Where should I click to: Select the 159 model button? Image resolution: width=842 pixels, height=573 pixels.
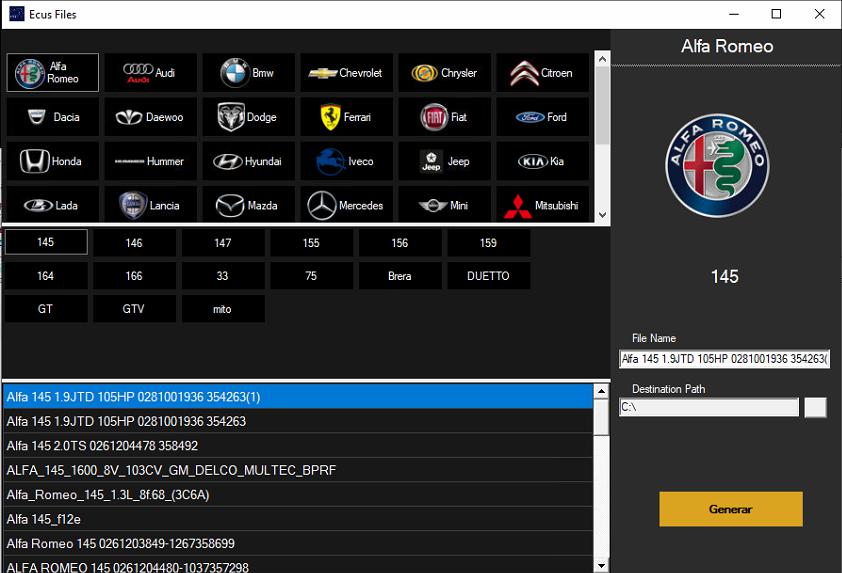tap(489, 243)
